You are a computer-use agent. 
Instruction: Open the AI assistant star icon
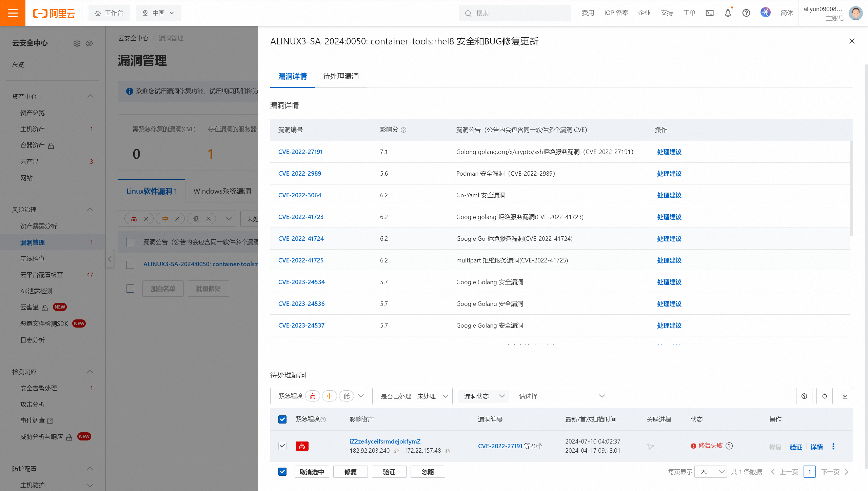tap(765, 13)
